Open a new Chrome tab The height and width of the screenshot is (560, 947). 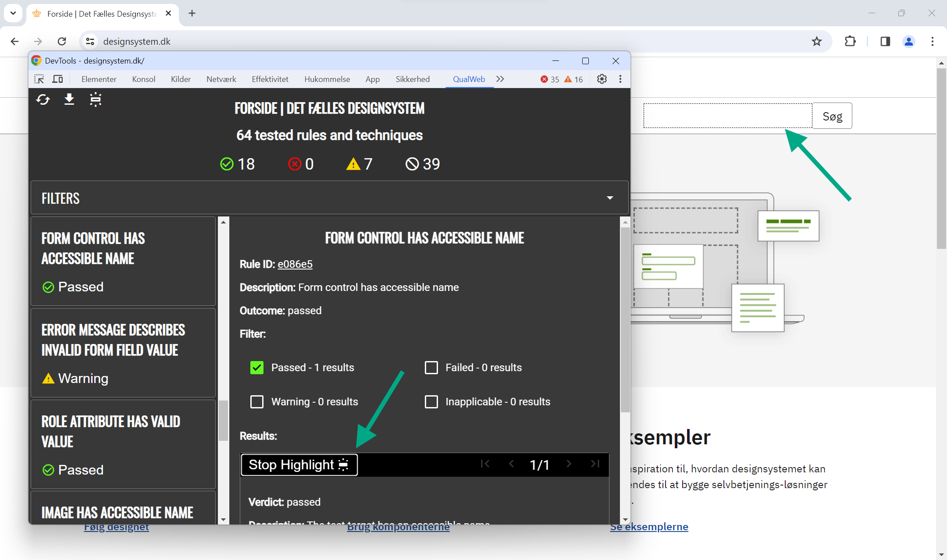pyautogui.click(x=192, y=13)
